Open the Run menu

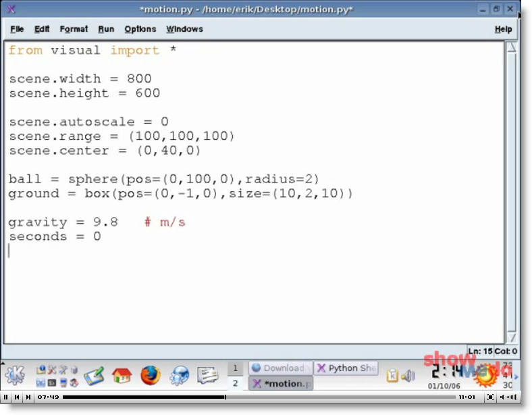[106, 29]
